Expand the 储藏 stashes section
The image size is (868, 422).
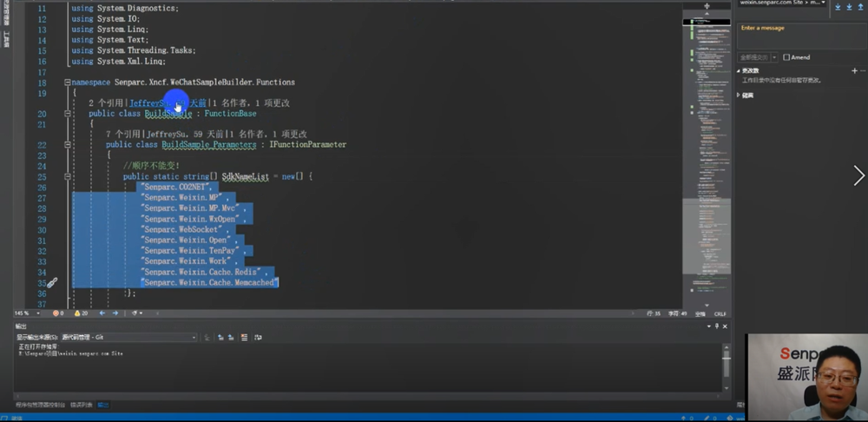coord(739,96)
